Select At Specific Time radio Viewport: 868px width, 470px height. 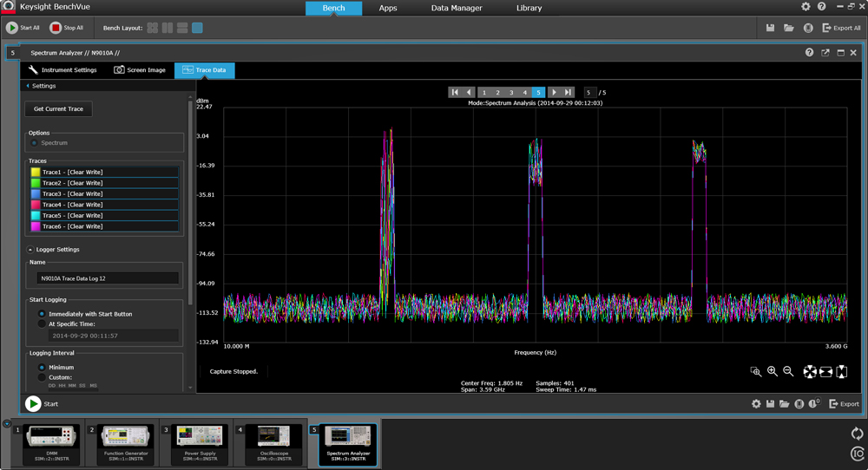coord(42,324)
